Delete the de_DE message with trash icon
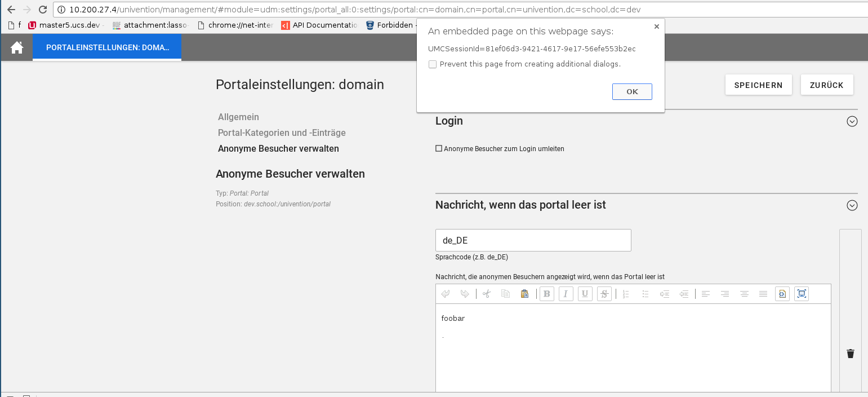 (850, 354)
